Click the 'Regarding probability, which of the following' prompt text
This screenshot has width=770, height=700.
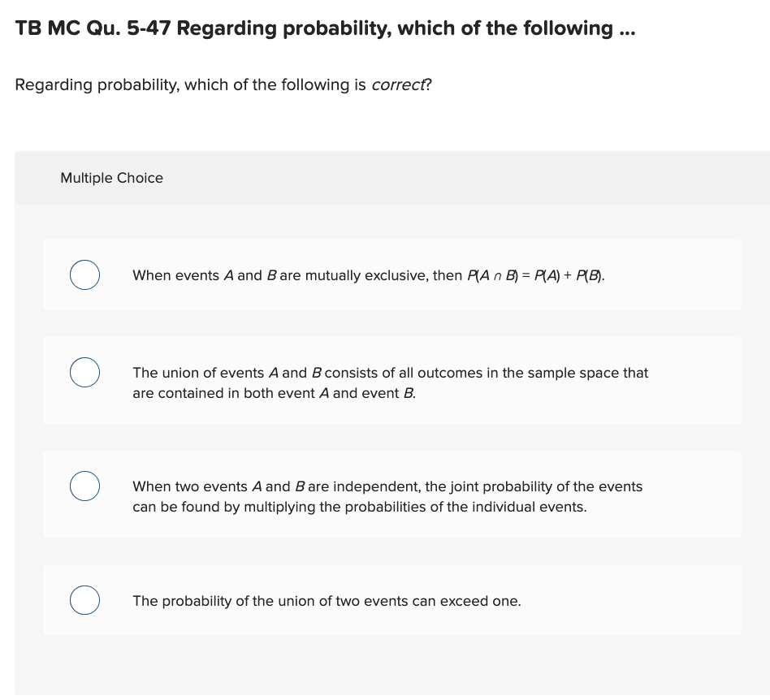tap(191, 85)
